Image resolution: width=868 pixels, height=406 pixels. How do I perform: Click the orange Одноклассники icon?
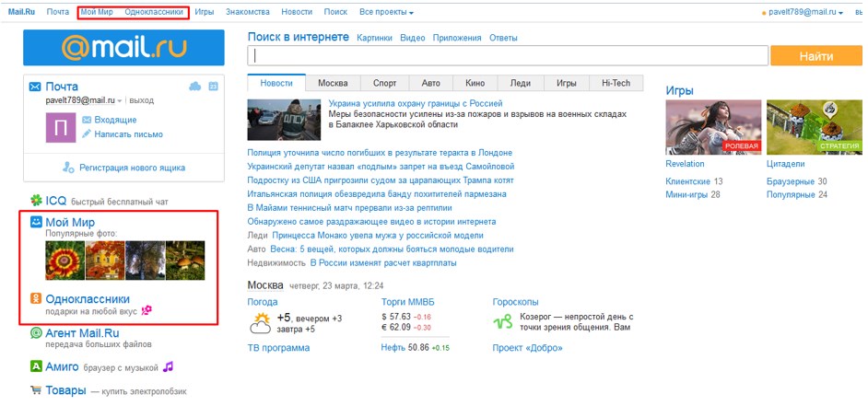pos(36,298)
